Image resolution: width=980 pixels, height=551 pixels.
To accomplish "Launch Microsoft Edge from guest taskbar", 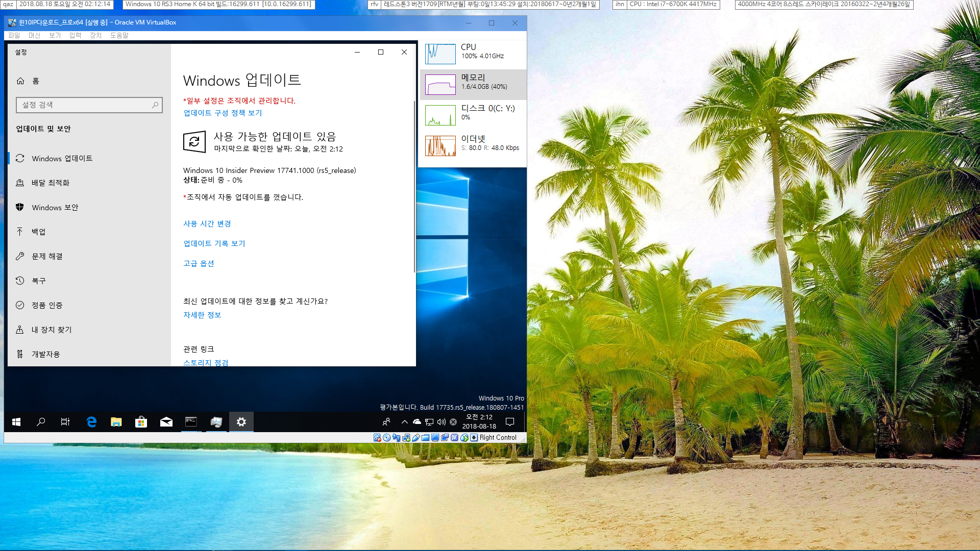I will (x=91, y=422).
